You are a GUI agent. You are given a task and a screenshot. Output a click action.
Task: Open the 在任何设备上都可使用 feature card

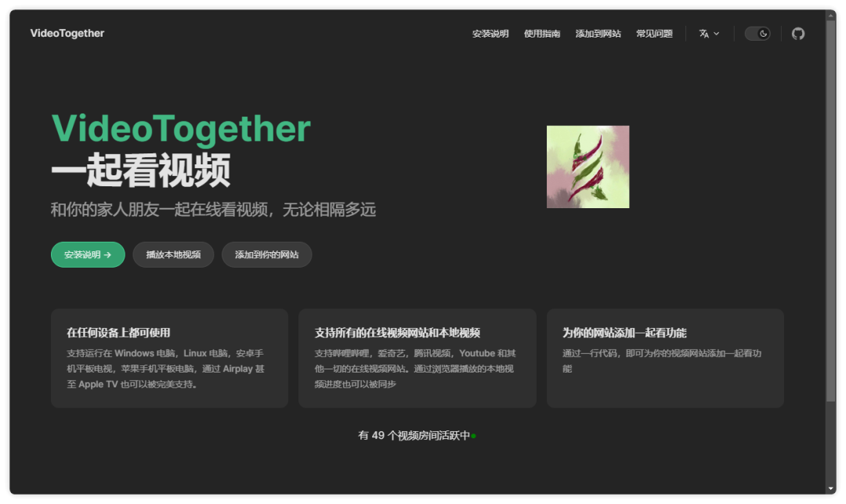pyautogui.click(x=169, y=358)
